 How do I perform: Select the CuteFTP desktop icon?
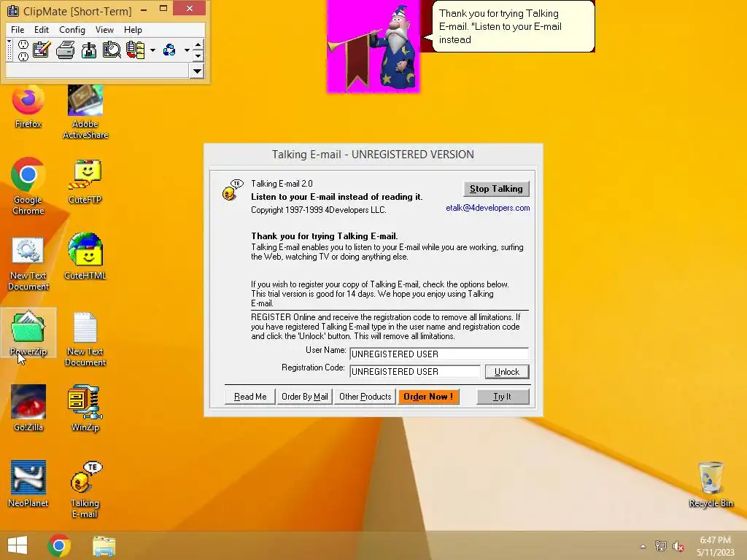[x=85, y=182]
